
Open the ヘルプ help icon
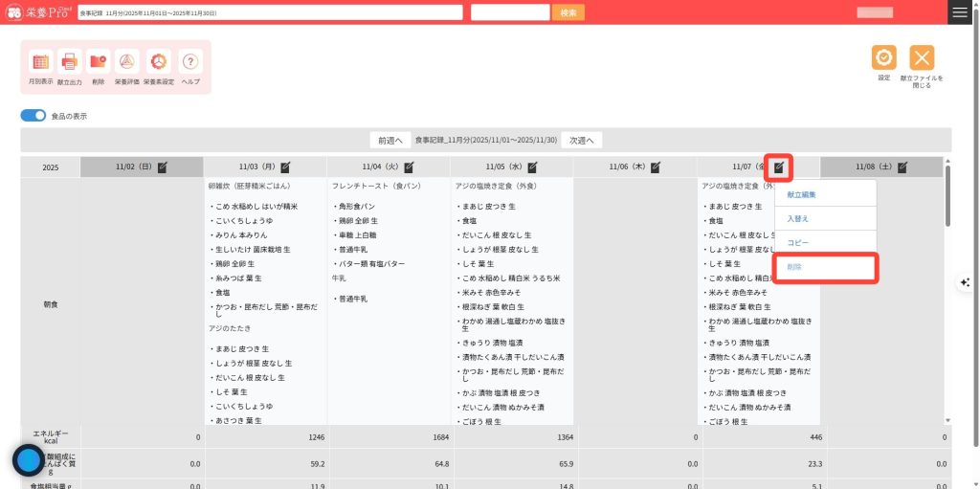(x=190, y=62)
